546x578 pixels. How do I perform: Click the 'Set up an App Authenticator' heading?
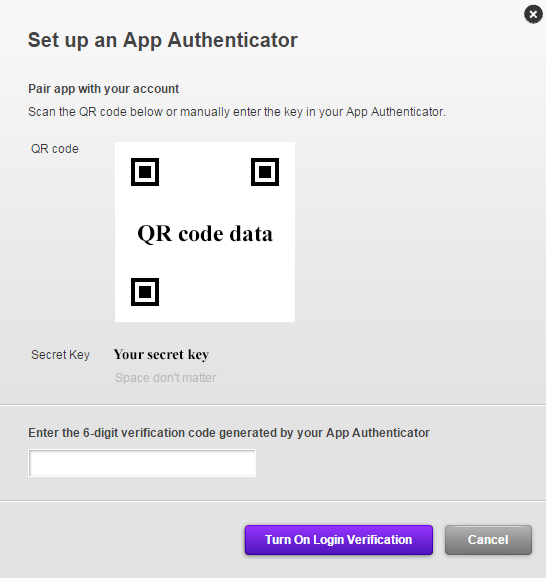[x=163, y=40]
